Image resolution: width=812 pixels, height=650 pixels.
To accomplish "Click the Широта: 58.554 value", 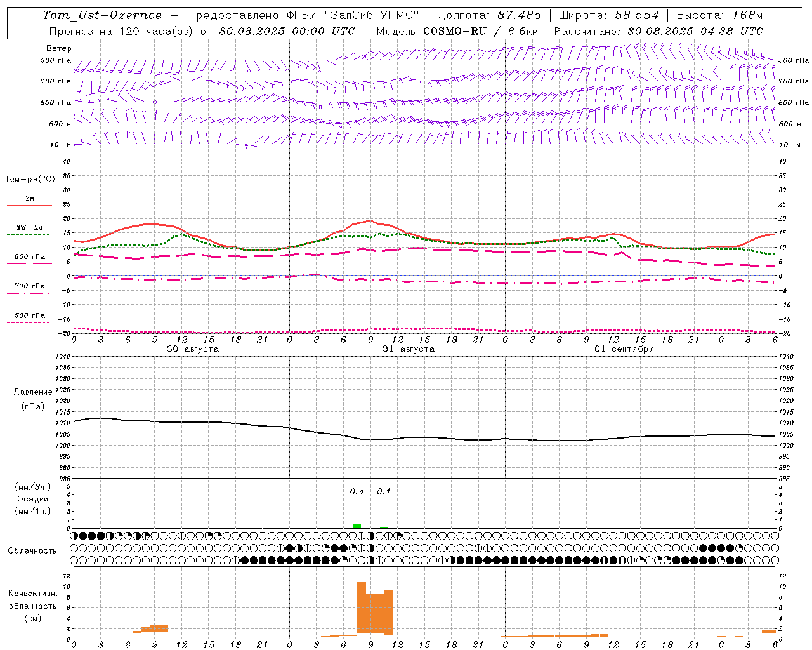I will click(608, 15).
